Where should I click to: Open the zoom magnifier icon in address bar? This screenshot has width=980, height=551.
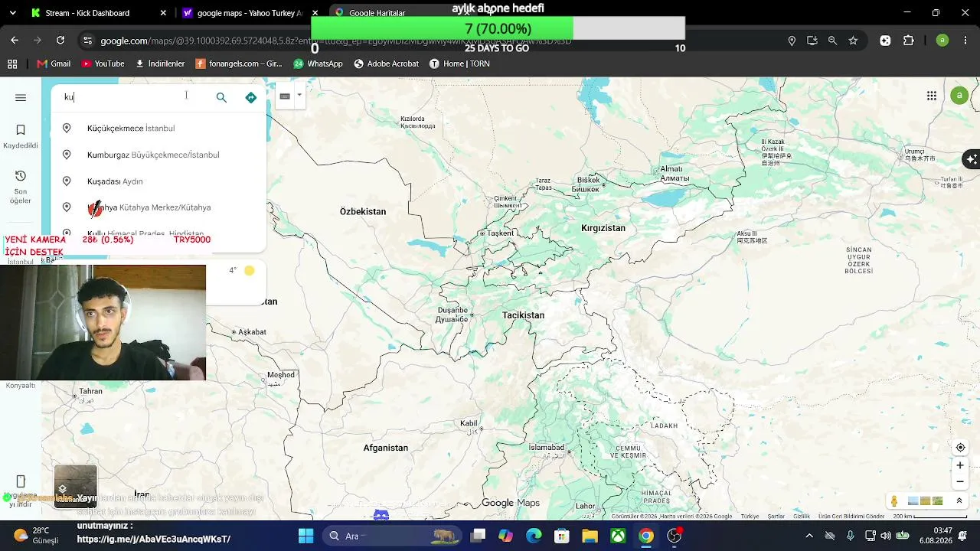click(x=832, y=41)
